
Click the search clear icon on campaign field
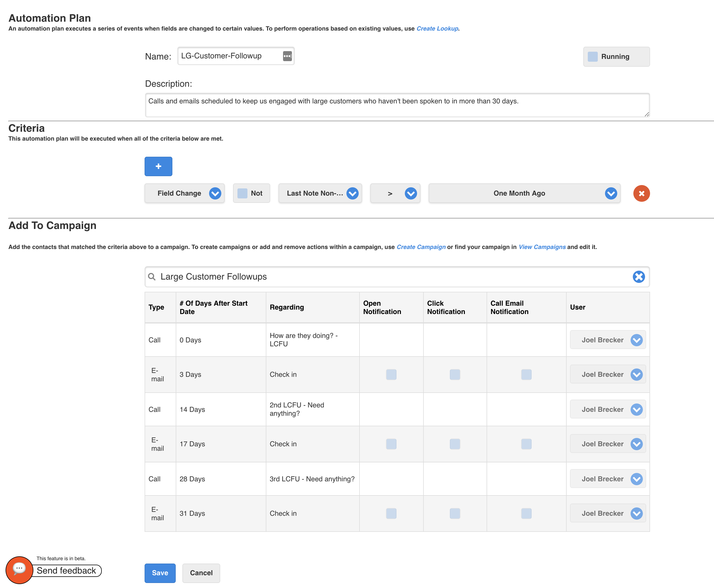pyautogui.click(x=640, y=277)
